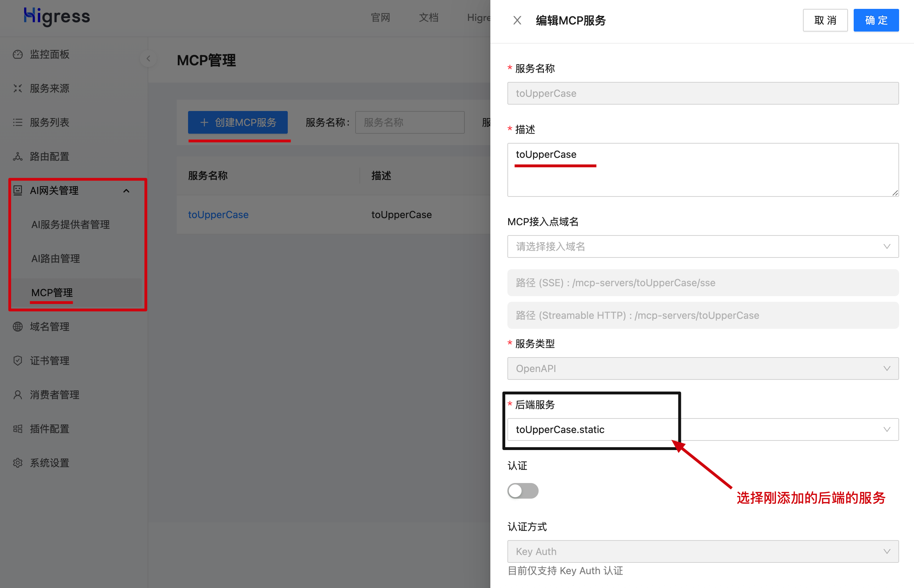Viewport: 914px width, 588px height.
Task: Click the 服务列表 list icon
Action: click(x=18, y=123)
